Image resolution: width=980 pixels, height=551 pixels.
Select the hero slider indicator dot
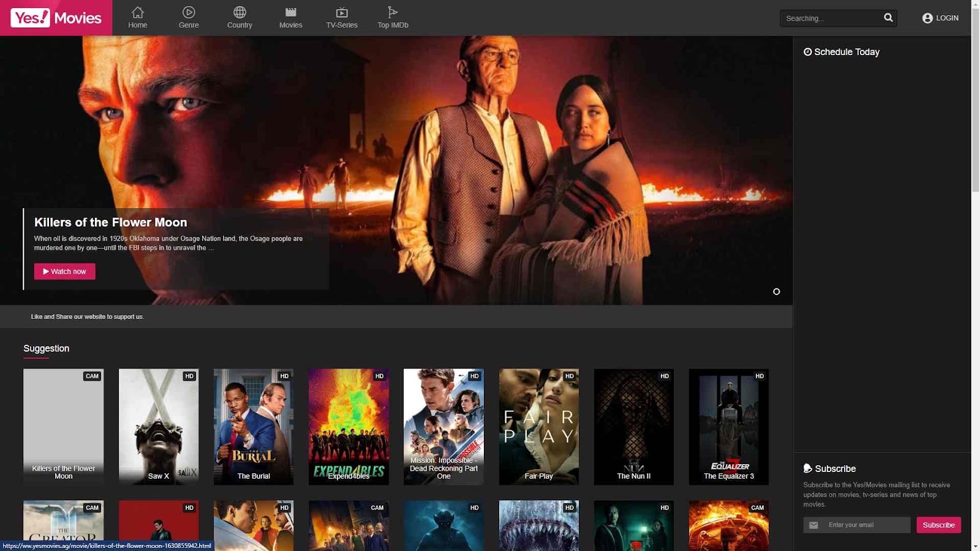(x=776, y=291)
